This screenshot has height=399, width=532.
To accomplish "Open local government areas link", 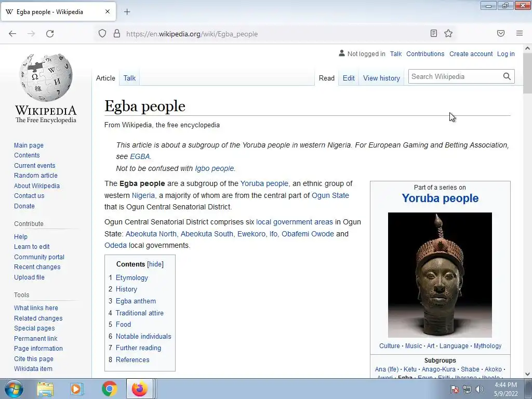I will (294, 222).
